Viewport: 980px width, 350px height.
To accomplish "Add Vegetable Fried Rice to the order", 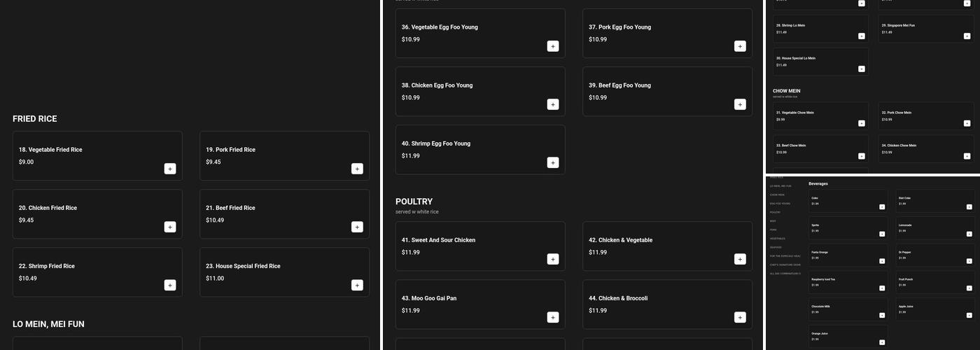I will pos(170,169).
